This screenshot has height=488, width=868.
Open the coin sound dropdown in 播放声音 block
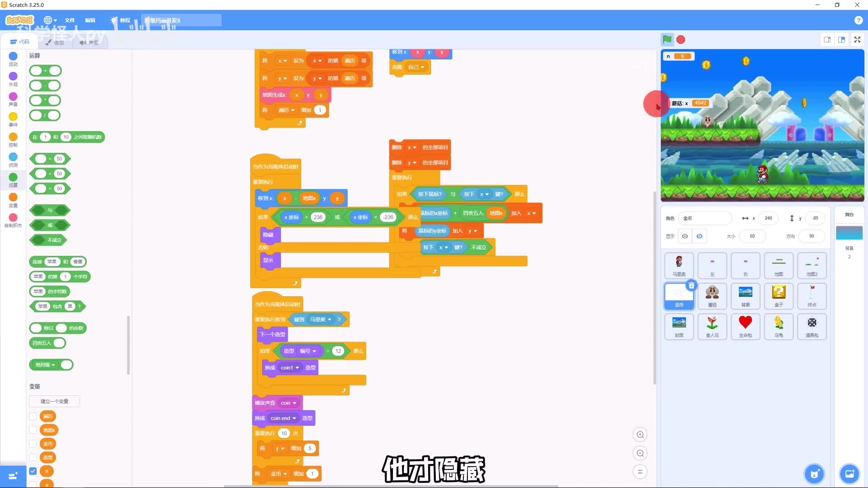click(x=288, y=403)
